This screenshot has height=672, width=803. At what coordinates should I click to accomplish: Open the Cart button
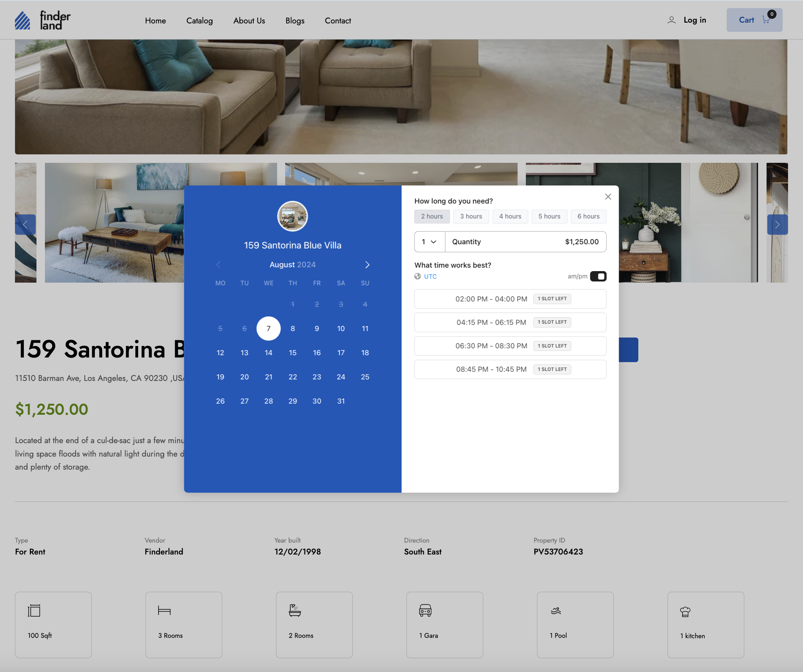coord(754,20)
